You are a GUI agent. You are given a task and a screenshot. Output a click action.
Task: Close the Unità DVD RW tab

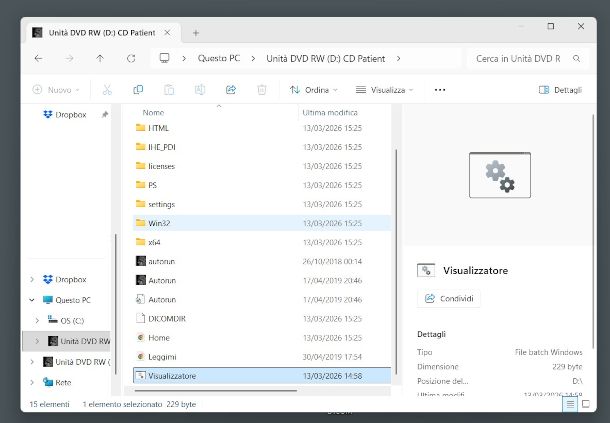167,33
